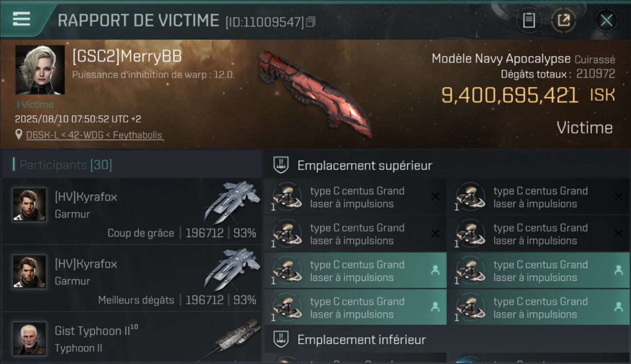Image resolution: width=631 pixels, height=364 pixels.
Task: Open the D6SK-L location link
Action: tap(95, 135)
